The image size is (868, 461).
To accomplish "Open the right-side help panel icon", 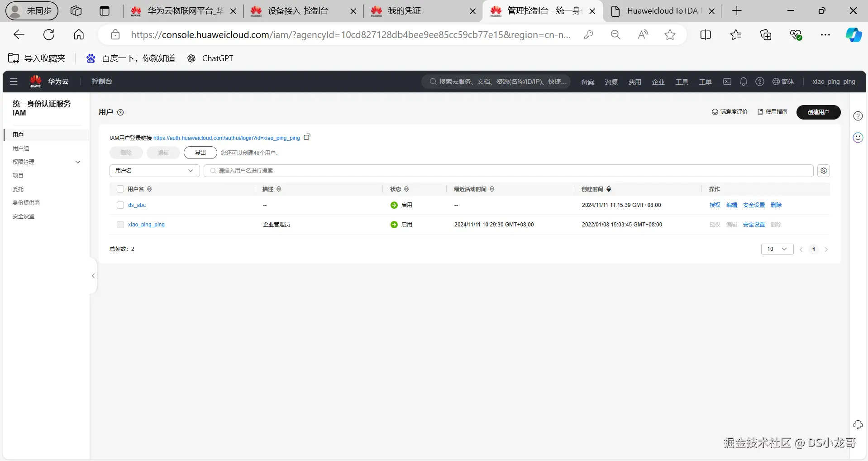I will tap(858, 116).
